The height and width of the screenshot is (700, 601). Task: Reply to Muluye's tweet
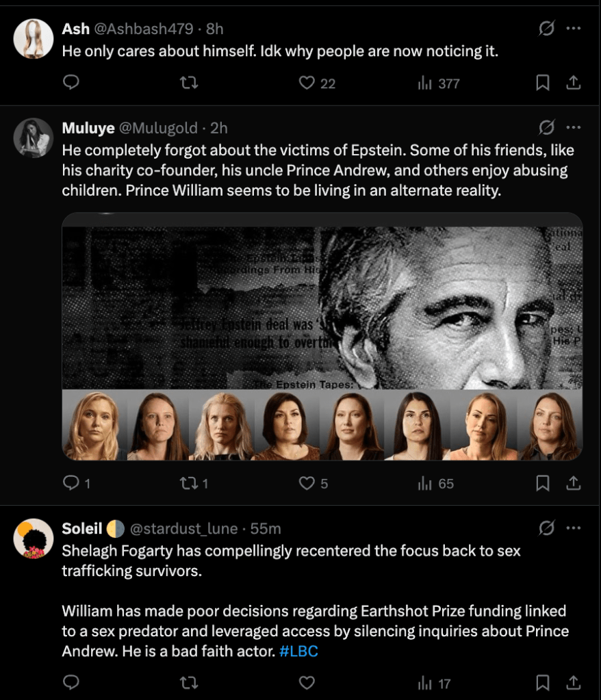71,483
